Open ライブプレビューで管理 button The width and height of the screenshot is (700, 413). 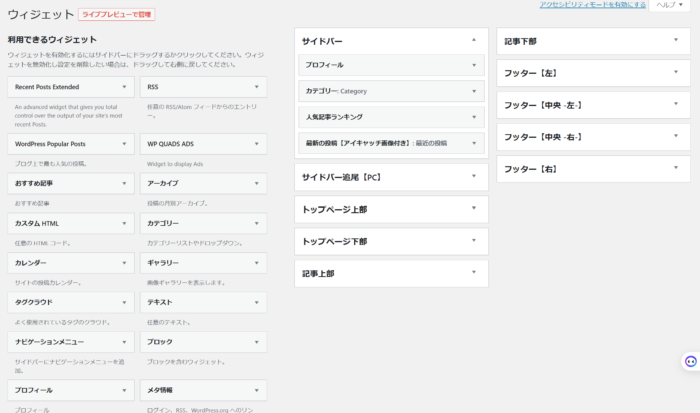tap(117, 14)
